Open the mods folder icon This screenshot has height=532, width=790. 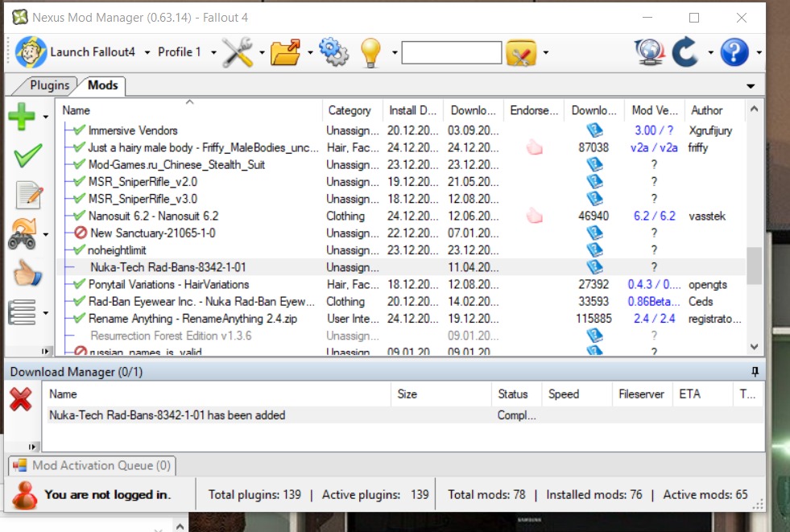tap(285, 52)
